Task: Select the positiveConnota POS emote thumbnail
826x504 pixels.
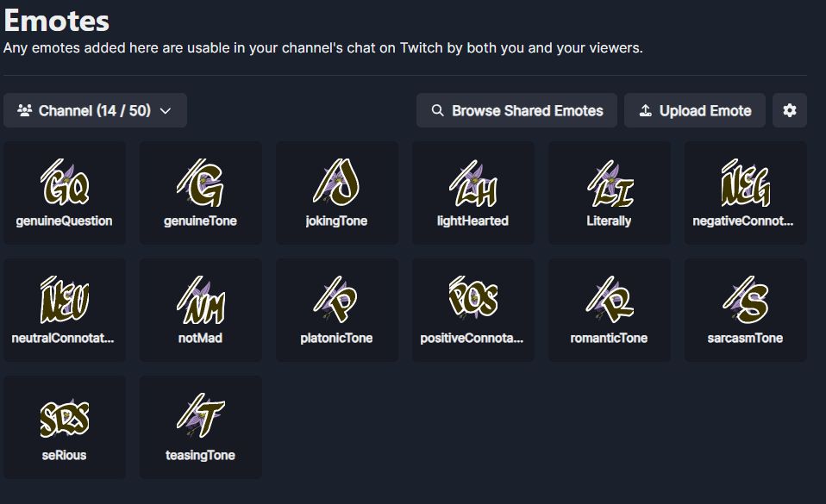Action: [x=472, y=299]
